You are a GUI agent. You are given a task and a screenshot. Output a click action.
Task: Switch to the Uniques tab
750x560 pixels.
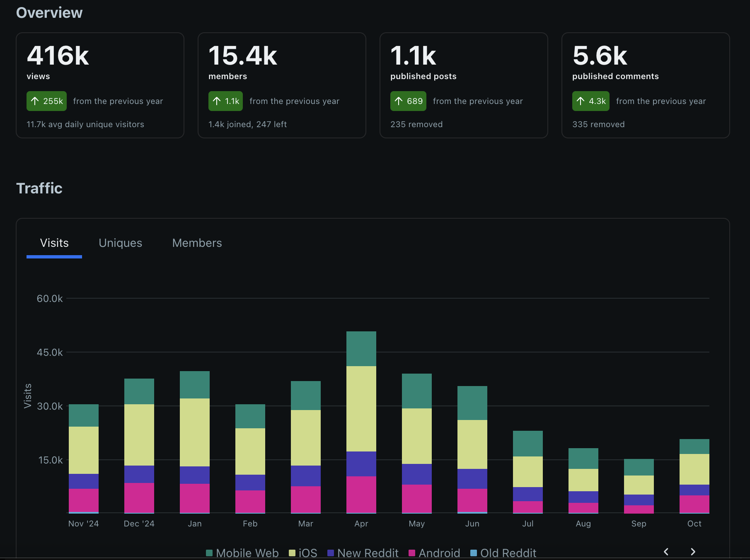[120, 243]
